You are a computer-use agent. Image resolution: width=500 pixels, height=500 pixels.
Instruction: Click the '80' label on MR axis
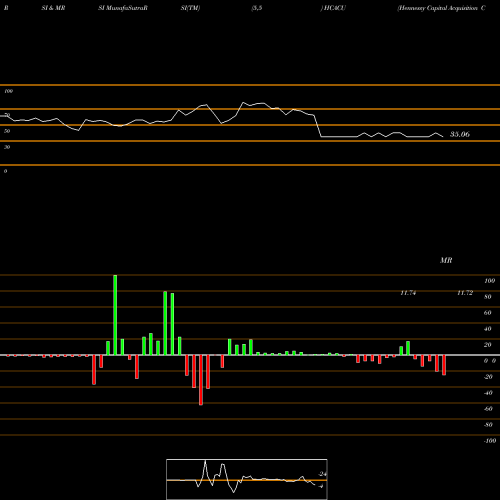[x=487, y=297]
